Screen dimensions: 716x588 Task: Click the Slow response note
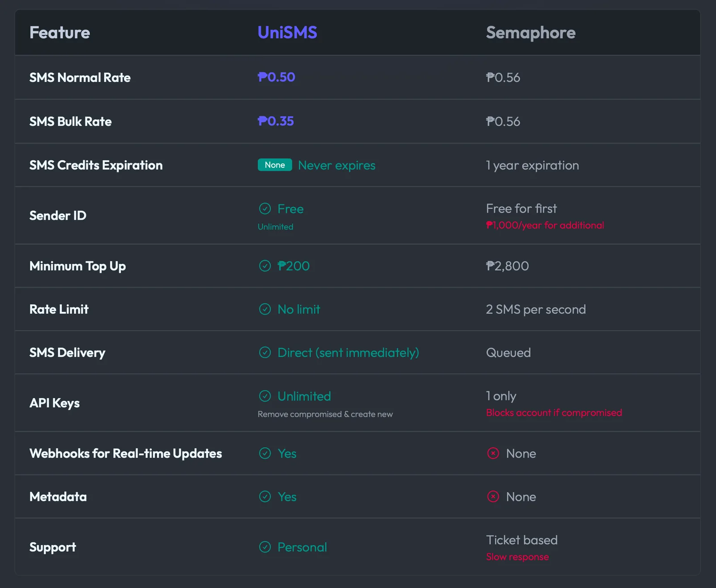517,557
